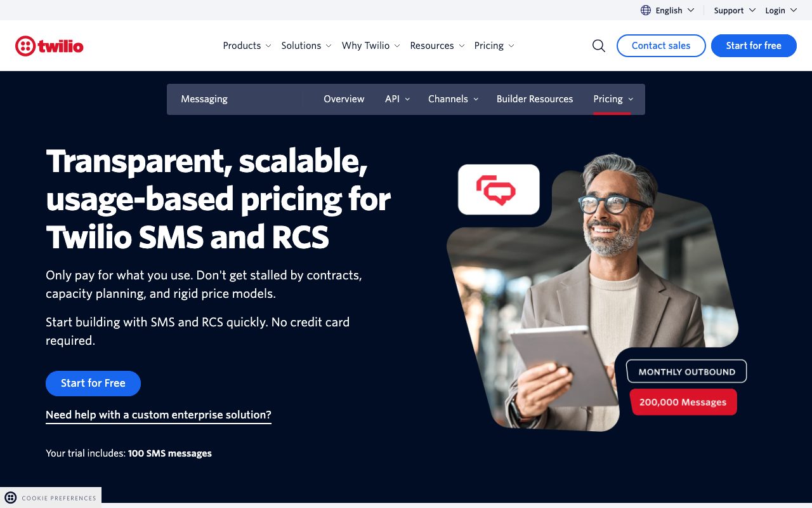Expand the Solutions menu
This screenshot has width=812, height=508.
pyautogui.click(x=306, y=46)
